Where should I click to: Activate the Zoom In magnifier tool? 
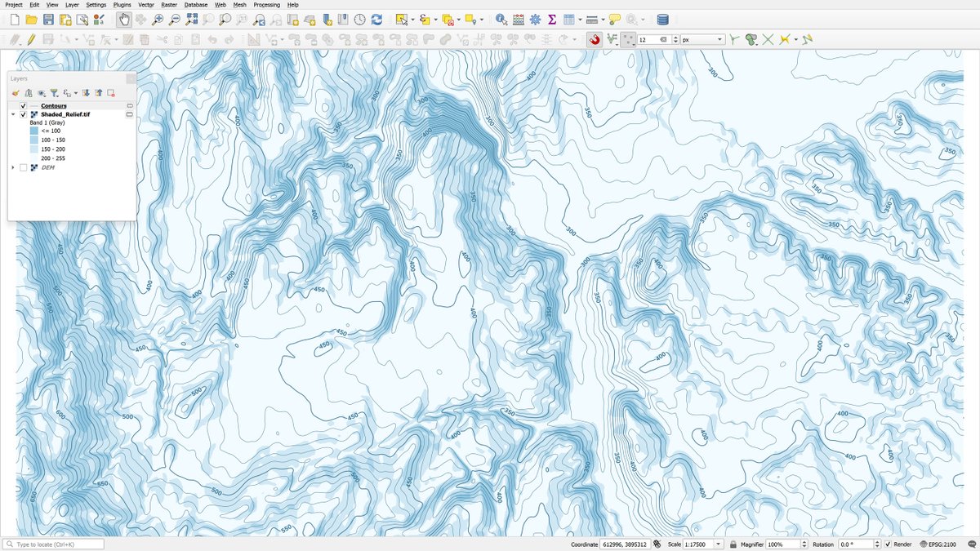point(158,20)
